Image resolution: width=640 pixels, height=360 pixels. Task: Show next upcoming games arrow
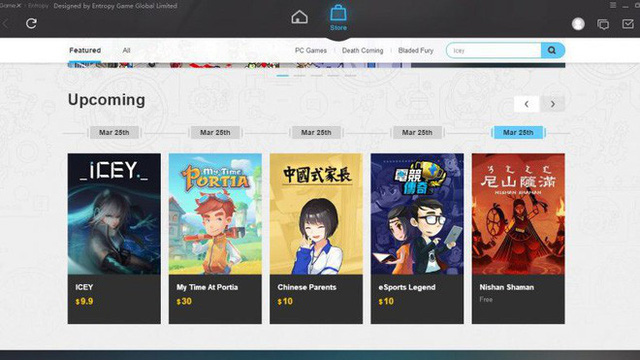[553, 104]
